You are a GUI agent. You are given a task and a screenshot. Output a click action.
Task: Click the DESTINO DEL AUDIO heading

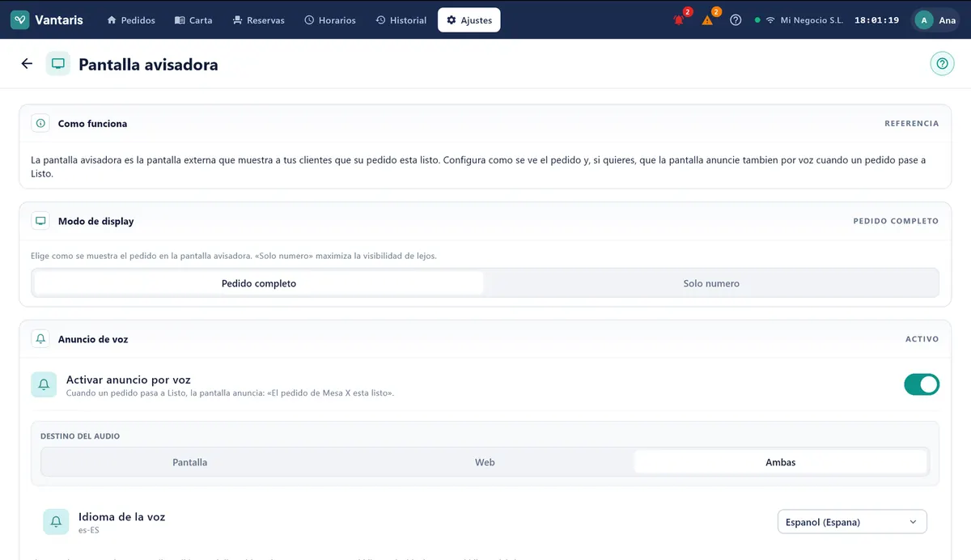click(80, 436)
